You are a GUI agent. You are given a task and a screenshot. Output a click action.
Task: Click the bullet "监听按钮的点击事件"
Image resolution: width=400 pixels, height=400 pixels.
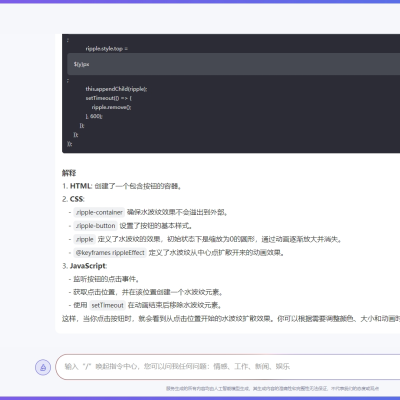pos(104,279)
